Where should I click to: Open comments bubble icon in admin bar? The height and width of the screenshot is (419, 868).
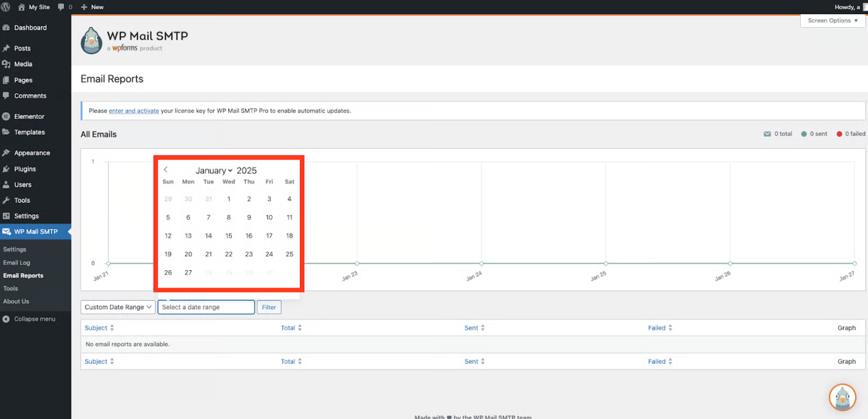pyautogui.click(x=61, y=7)
